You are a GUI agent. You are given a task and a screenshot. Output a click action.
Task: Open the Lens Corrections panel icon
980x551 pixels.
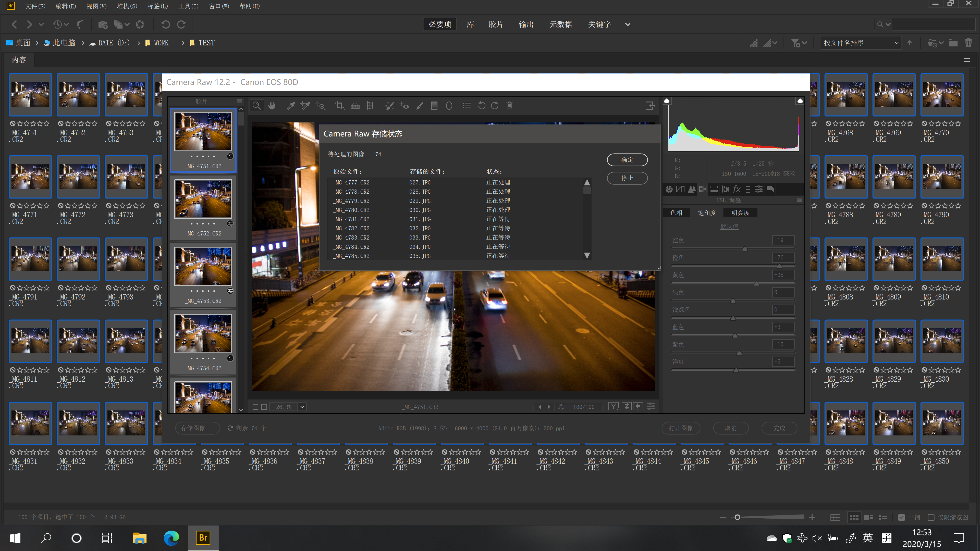pyautogui.click(x=726, y=189)
